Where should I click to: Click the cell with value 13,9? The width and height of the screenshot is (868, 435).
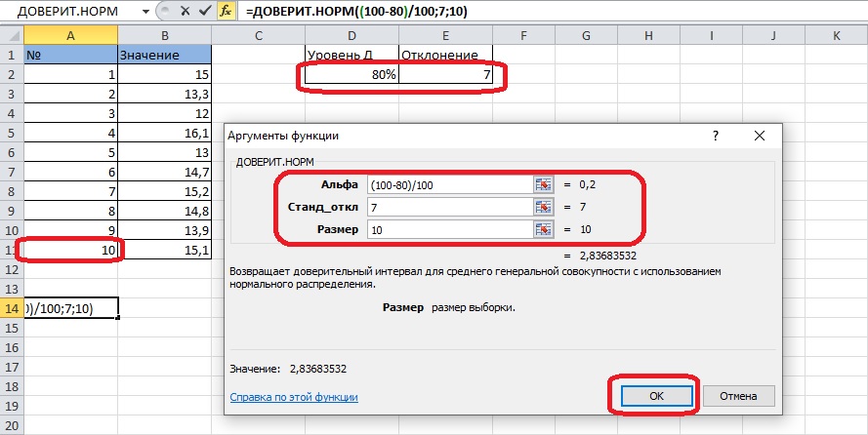pyautogui.click(x=164, y=230)
